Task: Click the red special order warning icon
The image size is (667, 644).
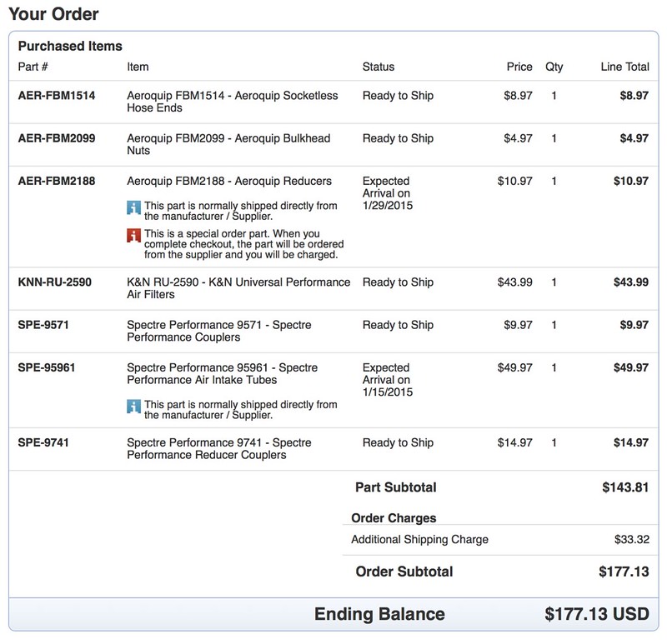Action: (134, 234)
